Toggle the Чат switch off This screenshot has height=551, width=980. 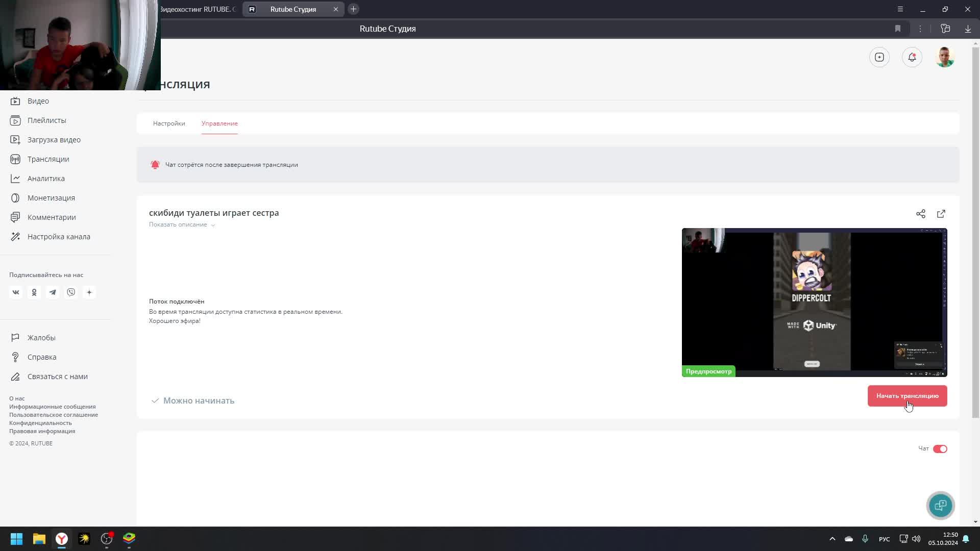(940, 449)
